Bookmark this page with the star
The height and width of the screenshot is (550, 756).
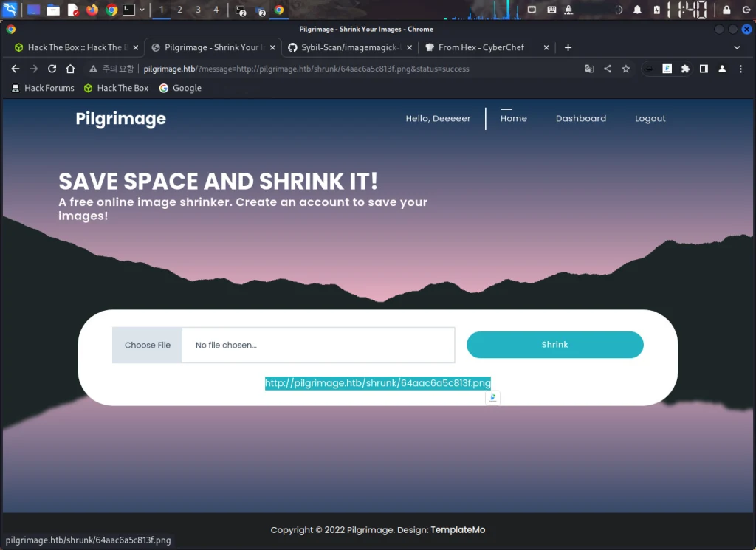pos(626,69)
